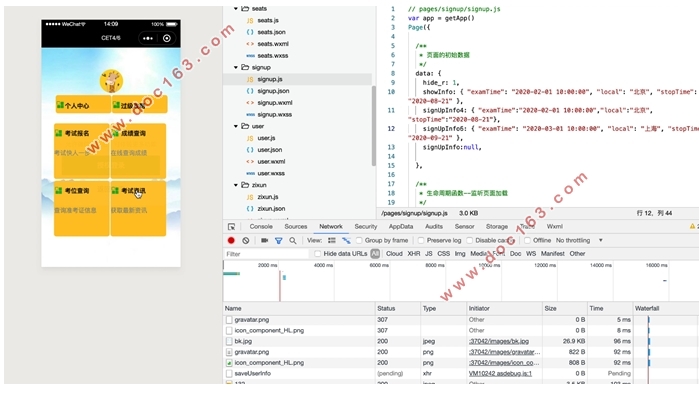Switch to Audits tab
Screen dimensions: 699x397
pos(434,227)
